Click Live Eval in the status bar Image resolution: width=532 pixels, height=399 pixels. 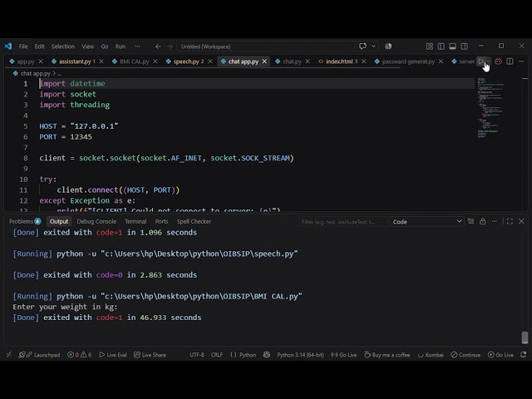click(x=113, y=355)
